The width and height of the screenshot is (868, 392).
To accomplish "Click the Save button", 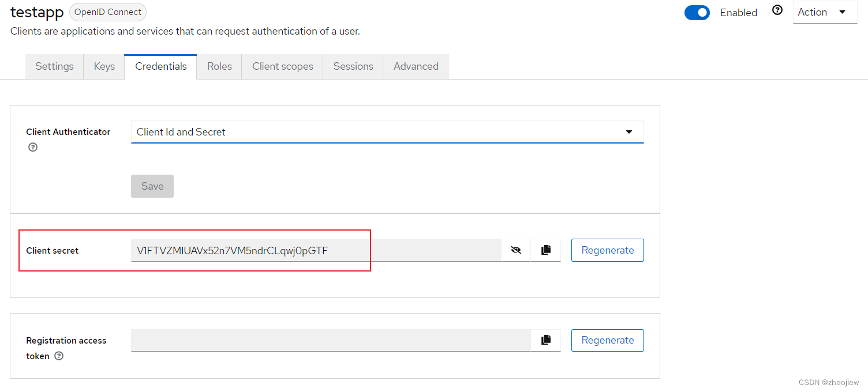I will tap(152, 186).
